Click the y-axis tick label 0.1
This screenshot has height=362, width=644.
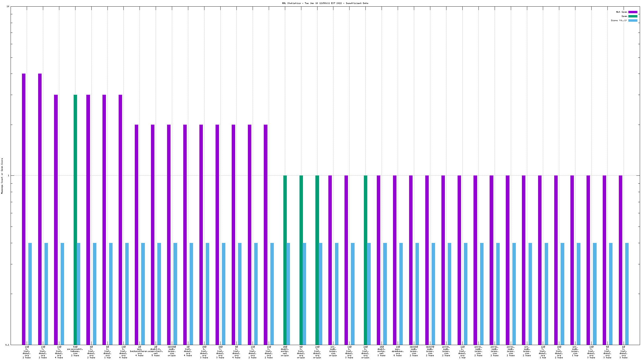[x=7, y=345]
